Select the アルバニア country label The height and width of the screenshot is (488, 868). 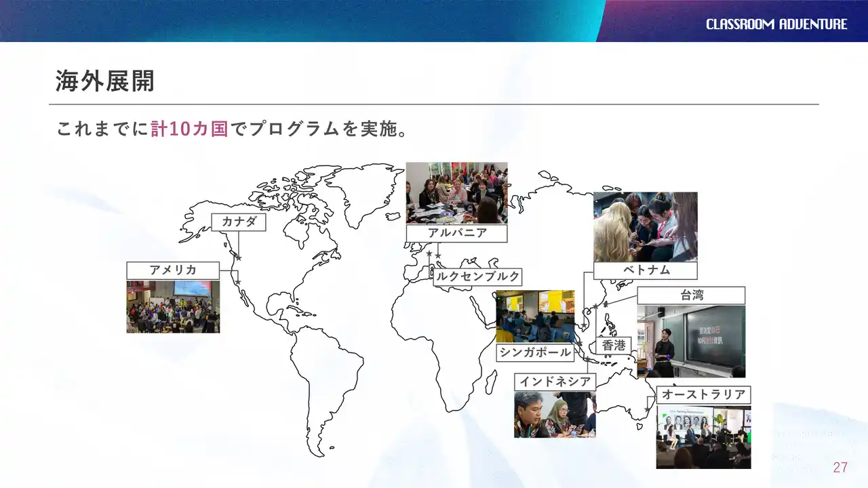click(x=456, y=234)
